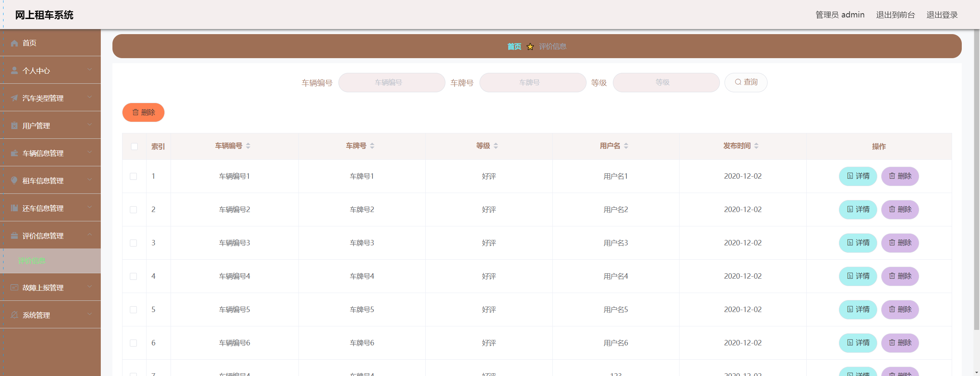Open 详情 for row 2
This screenshot has width=980, height=376.
point(858,209)
